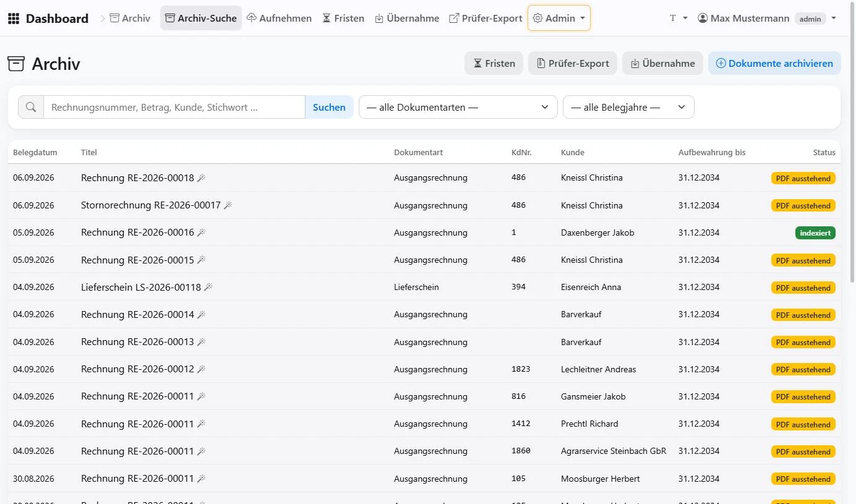Click customer number 1860
The height and width of the screenshot is (504, 856).
pyautogui.click(x=521, y=451)
